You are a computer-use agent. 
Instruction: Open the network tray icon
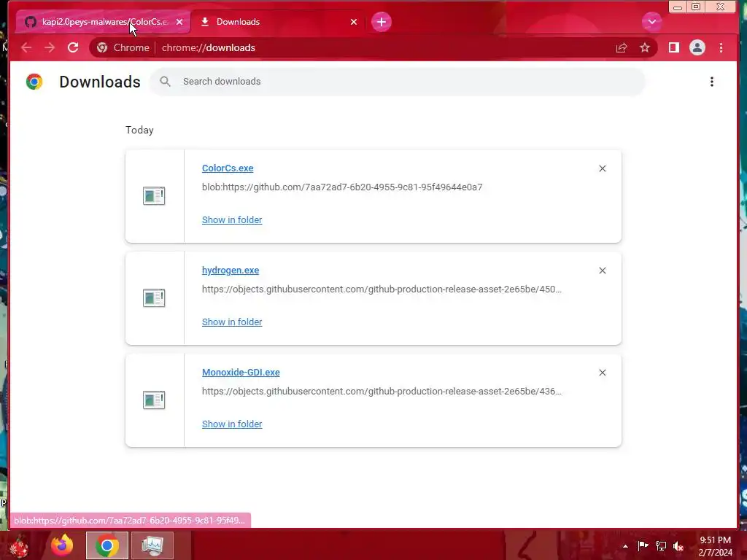click(661, 545)
